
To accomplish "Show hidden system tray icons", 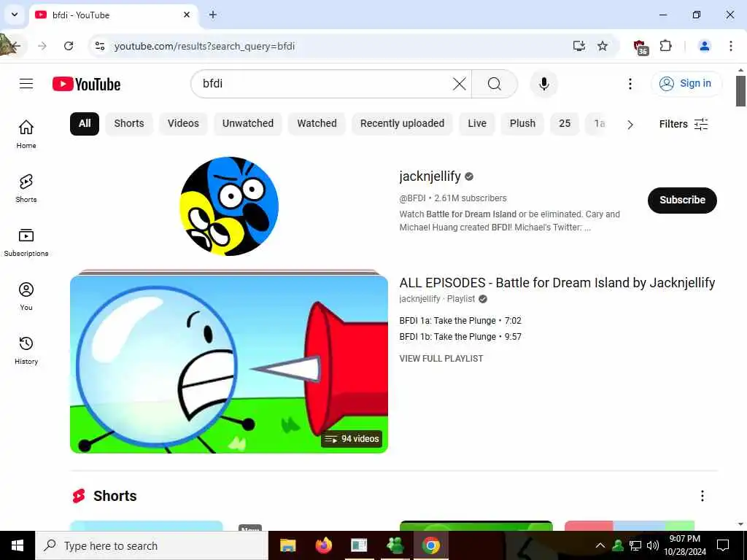I will click(x=600, y=545).
